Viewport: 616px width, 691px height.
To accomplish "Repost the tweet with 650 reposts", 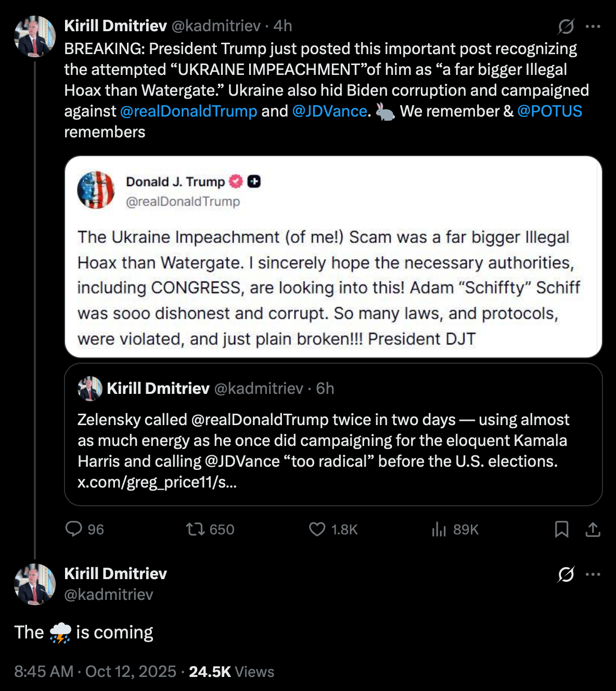I will point(195,529).
